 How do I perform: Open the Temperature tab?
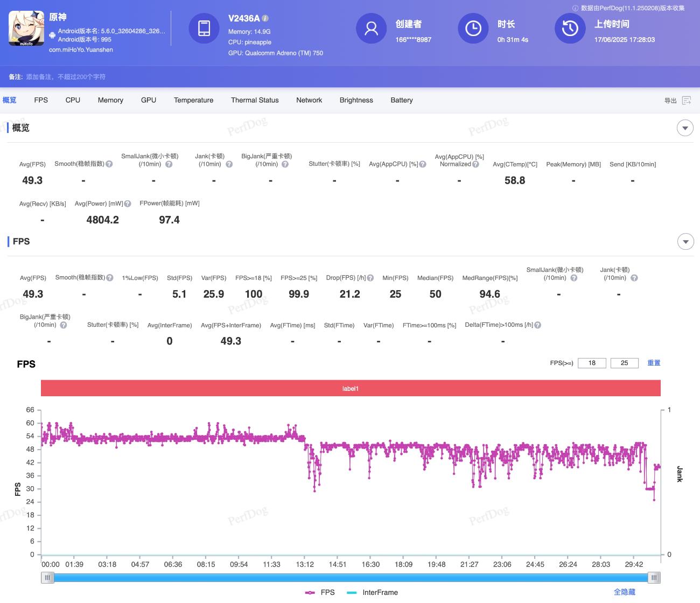pyautogui.click(x=193, y=100)
